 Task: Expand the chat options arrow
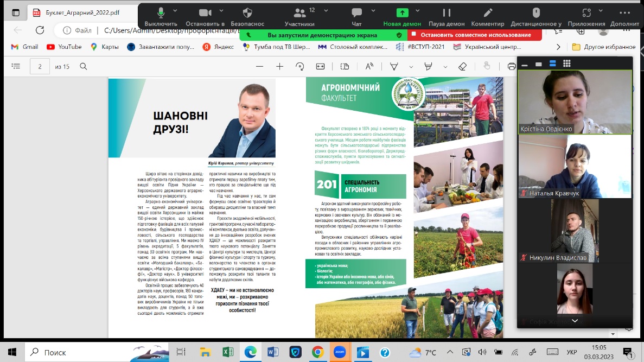373,11
